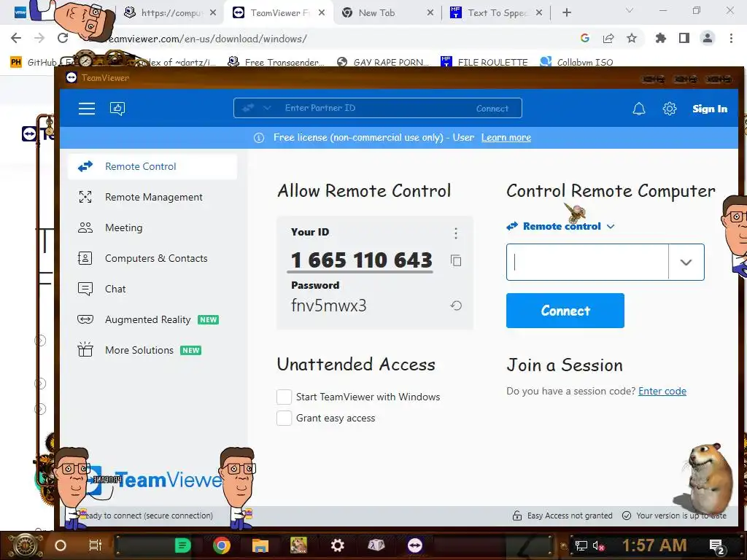Click Connect in top partner bar
This screenshot has width=747, height=560.
coord(492,109)
